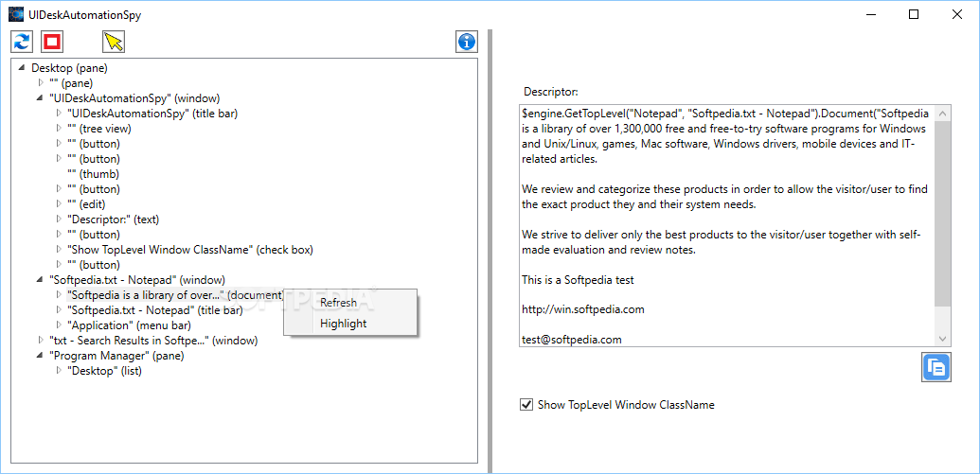Collapse the "Program Manager" (pane) node

coord(41,356)
